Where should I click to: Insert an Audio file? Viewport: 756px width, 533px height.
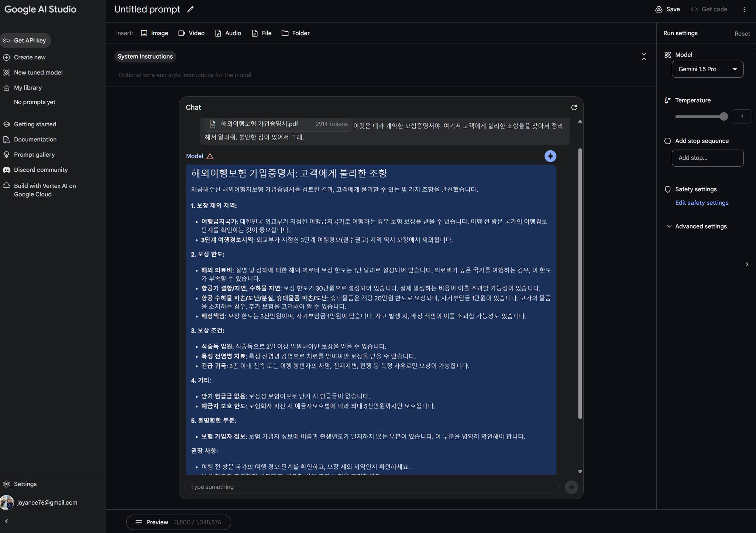[228, 33]
